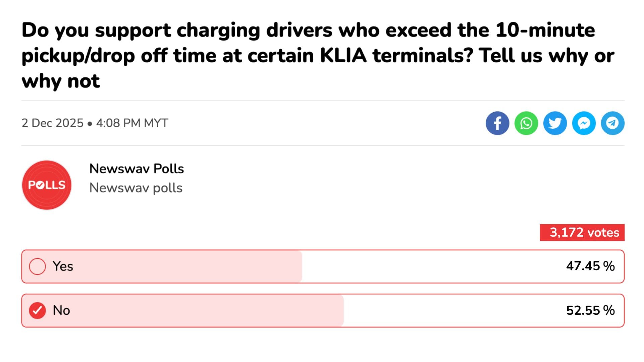Click the Newswav Polls red avatar icon

point(47,185)
